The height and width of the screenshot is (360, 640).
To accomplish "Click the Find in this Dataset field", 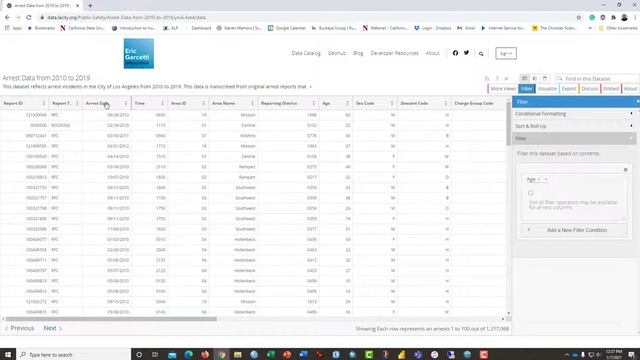I will [x=598, y=78].
